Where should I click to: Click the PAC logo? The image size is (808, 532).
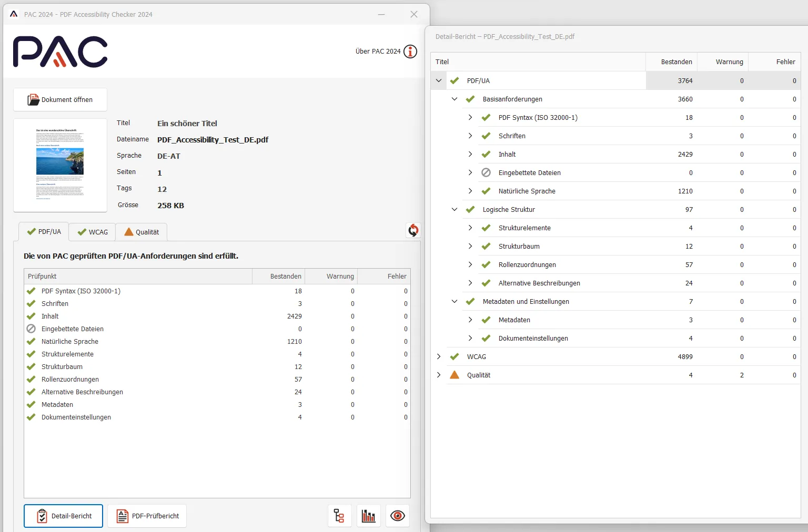60,52
